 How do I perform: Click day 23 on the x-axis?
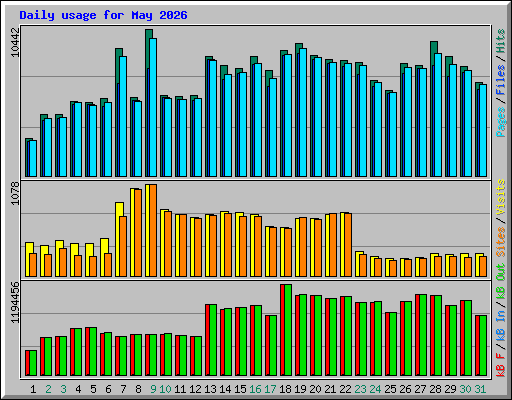click(x=360, y=389)
